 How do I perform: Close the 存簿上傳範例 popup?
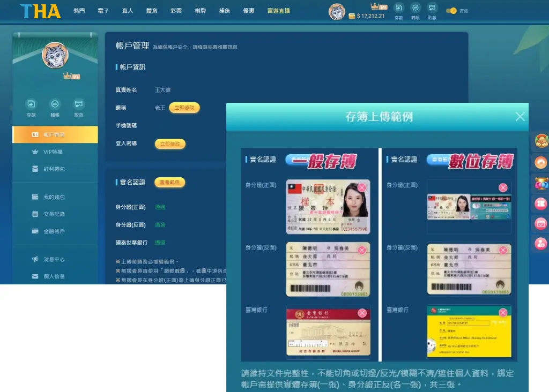click(x=520, y=116)
